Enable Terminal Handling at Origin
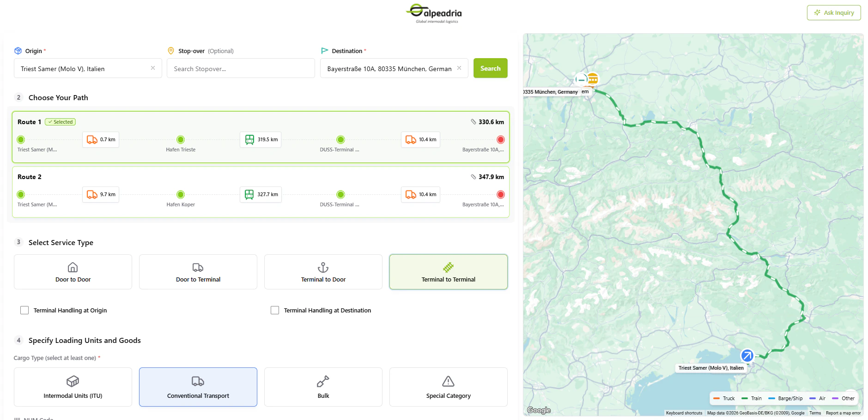Image resolution: width=868 pixels, height=420 pixels. pos(24,310)
